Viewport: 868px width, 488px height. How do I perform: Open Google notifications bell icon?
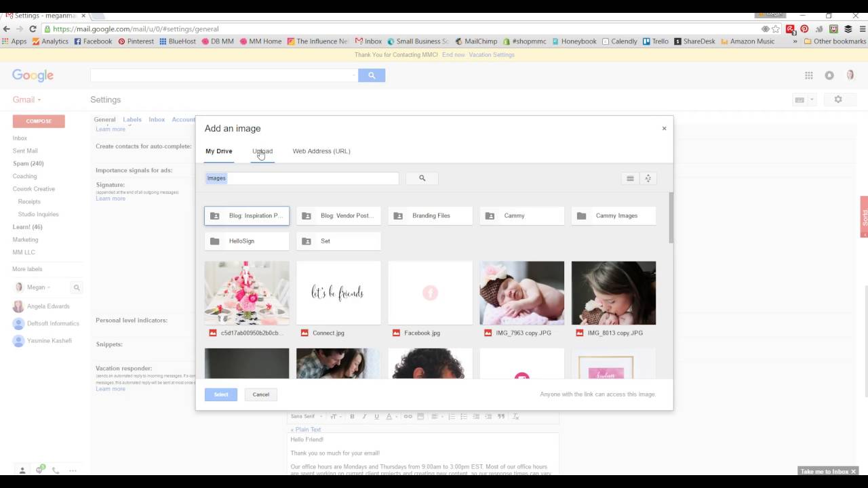[x=829, y=75]
